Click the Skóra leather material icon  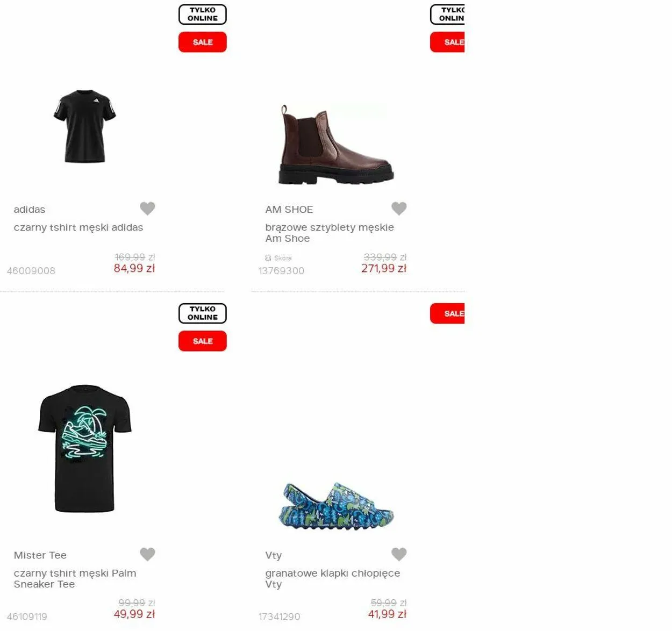point(268,258)
